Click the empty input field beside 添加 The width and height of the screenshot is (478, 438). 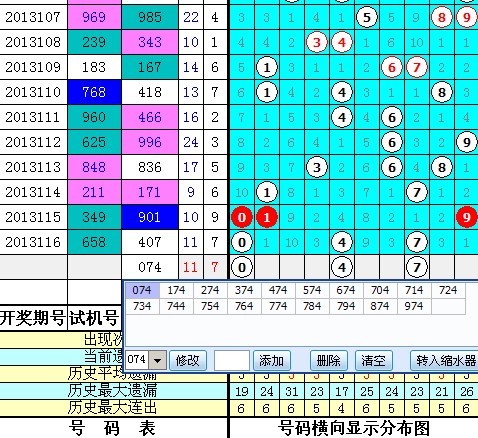click(232, 360)
